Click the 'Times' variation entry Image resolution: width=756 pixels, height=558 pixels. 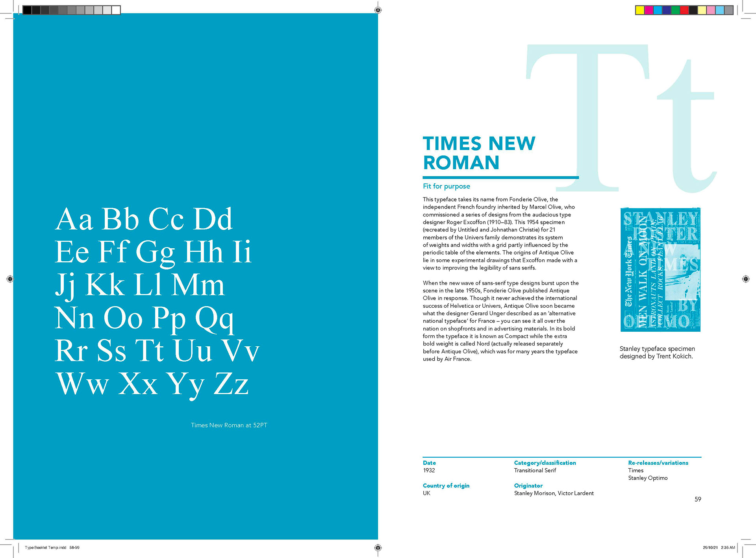coord(636,470)
